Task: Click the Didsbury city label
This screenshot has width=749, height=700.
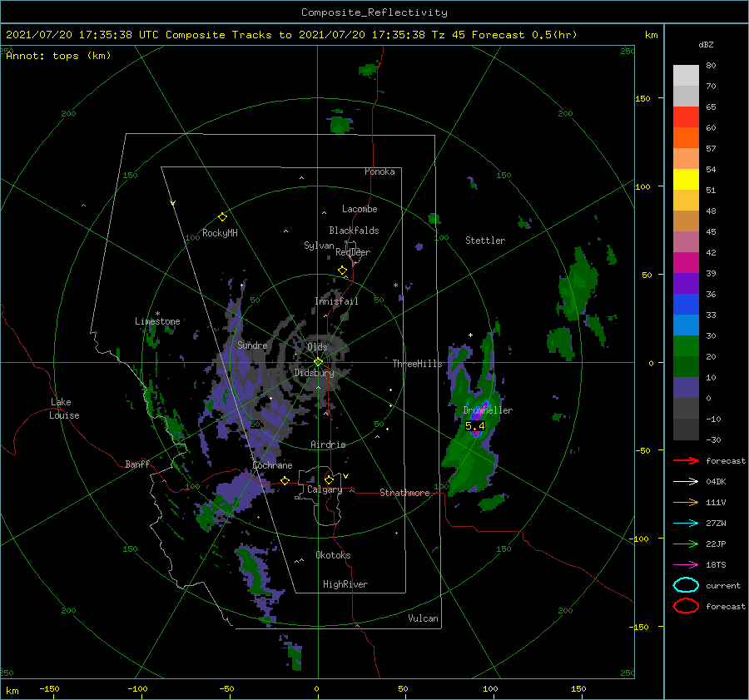Action: tap(314, 373)
